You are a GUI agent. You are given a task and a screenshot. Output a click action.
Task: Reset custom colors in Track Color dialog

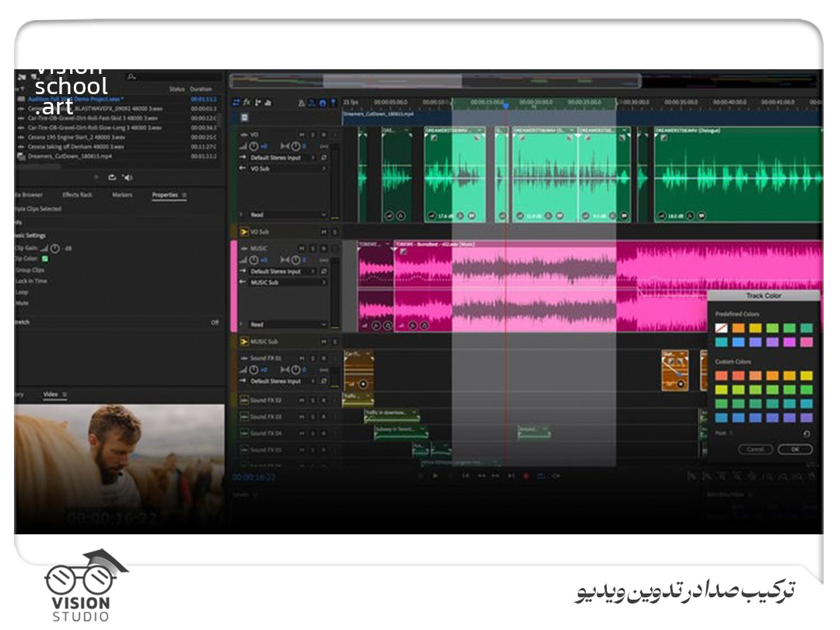point(807,433)
